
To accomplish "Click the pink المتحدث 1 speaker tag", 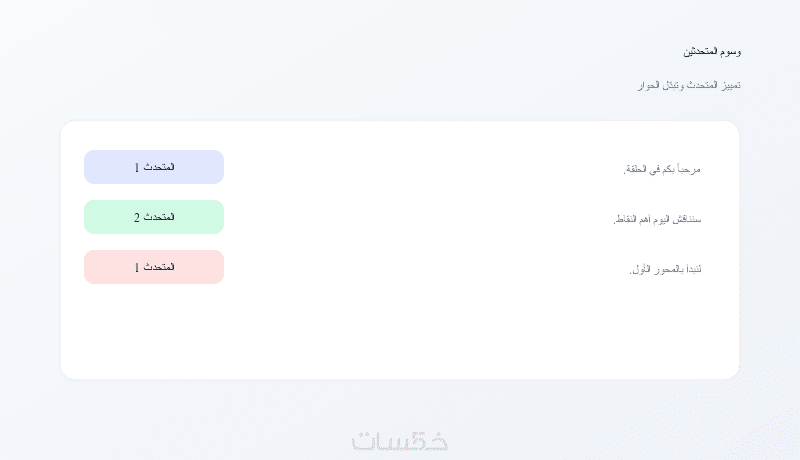I will click(154, 267).
